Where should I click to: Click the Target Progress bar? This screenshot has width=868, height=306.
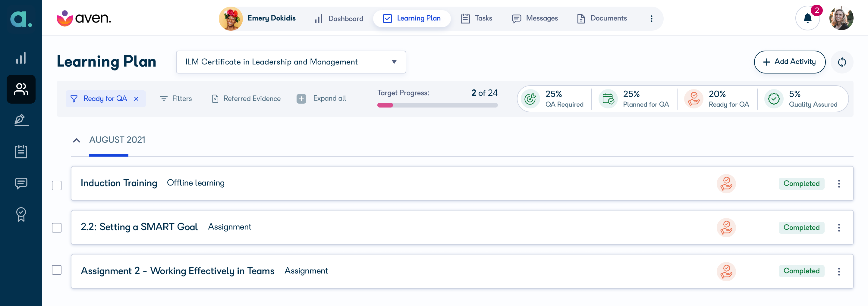[437, 105]
